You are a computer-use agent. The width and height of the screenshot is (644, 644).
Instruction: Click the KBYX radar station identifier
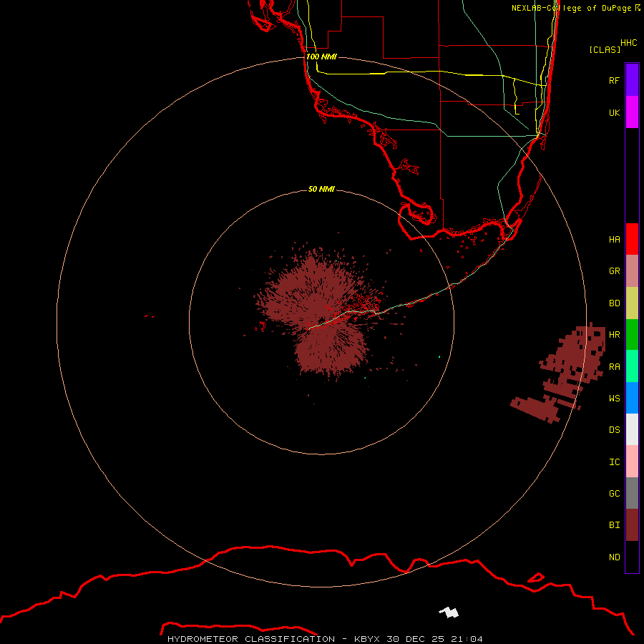pos(367,639)
